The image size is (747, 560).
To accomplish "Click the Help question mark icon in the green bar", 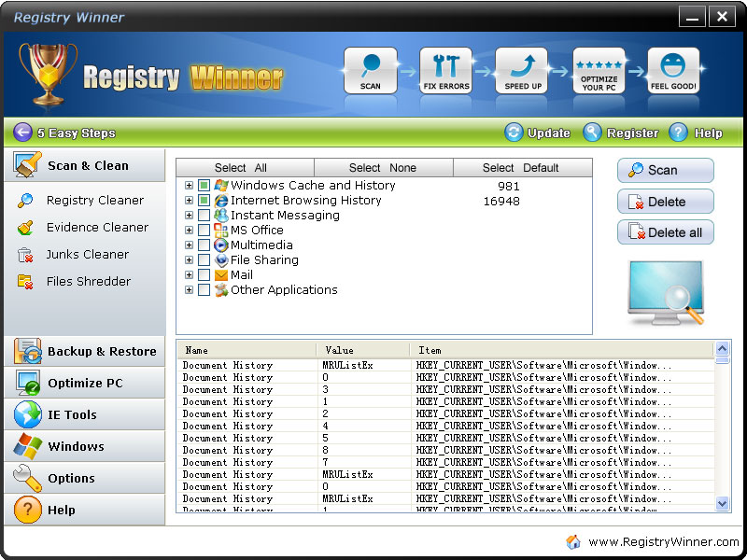I will point(678,133).
